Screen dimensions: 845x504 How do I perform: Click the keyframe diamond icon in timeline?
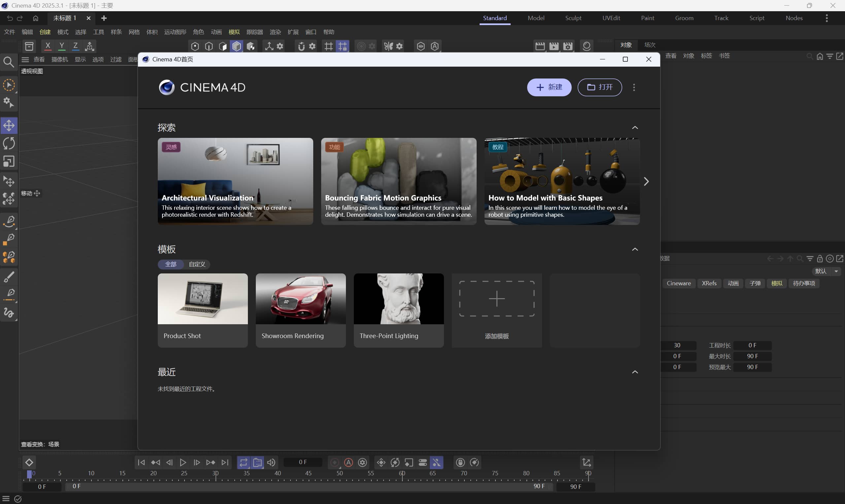pos(29,462)
